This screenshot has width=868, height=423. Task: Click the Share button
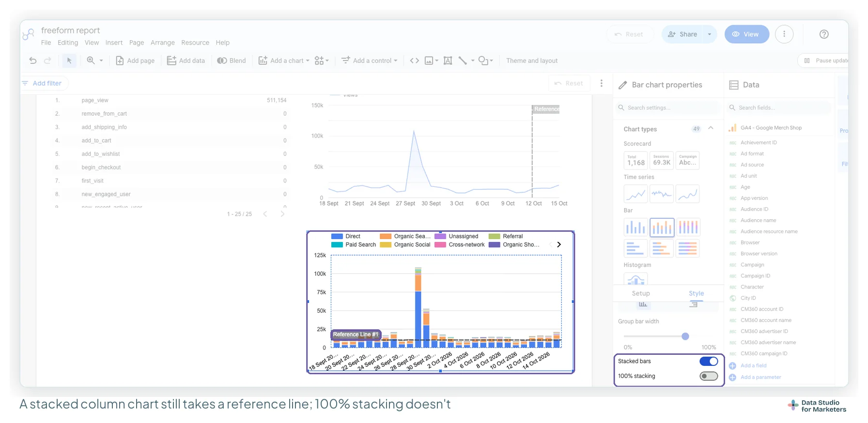click(682, 34)
